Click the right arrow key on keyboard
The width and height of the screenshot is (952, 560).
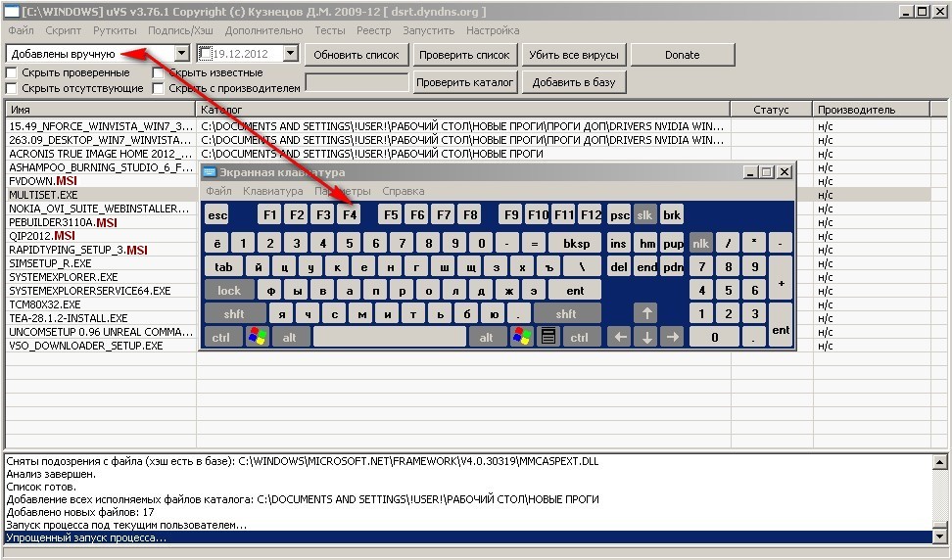tap(672, 337)
